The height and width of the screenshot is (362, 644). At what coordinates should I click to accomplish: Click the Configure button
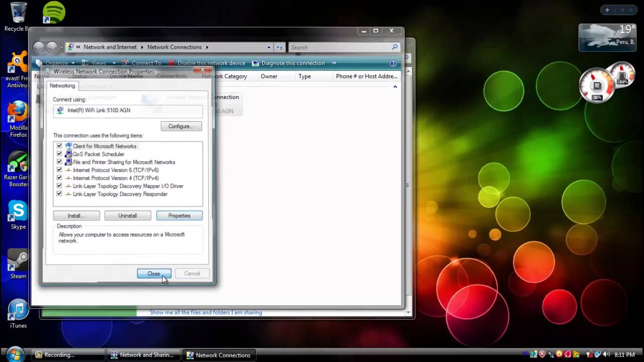pyautogui.click(x=181, y=126)
